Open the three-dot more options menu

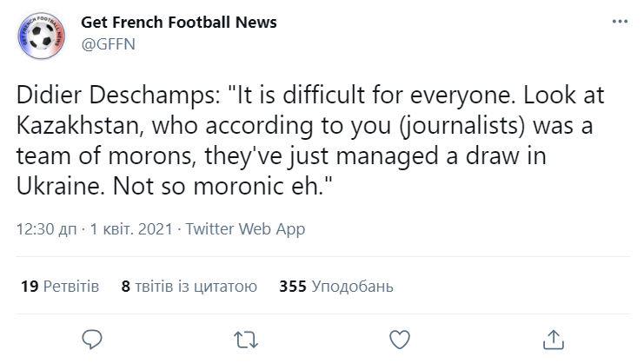pyautogui.click(x=620, y=22)
